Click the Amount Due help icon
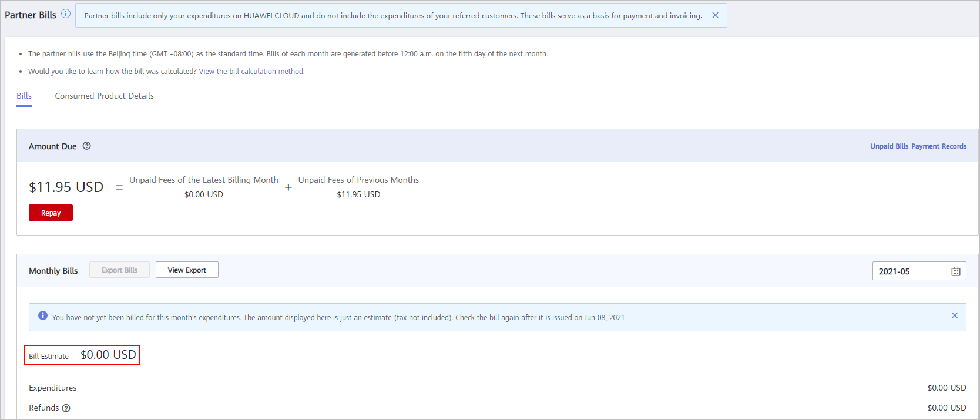Screen dimensions: 980x420 tap(87, 146)
